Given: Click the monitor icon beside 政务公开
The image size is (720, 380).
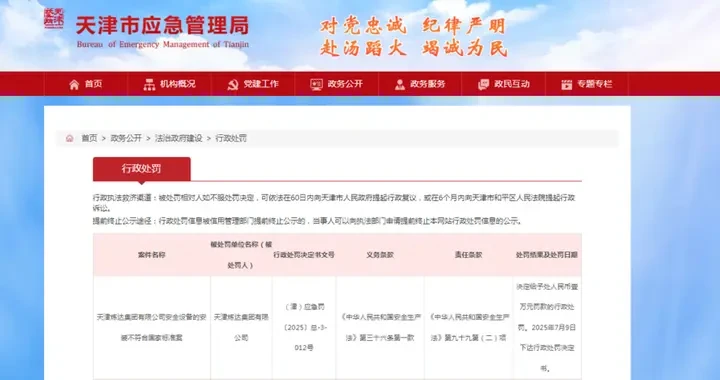Looking at the screenshot, I should 316,84.
